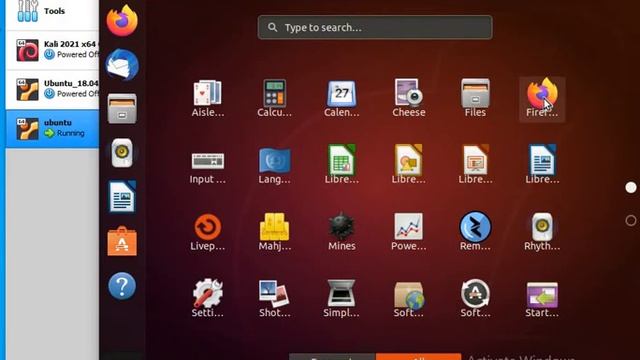The width and height of the screenshot is (640, 360).
Task: Open the Files manager from the dock
Action: tap(122, 109)
